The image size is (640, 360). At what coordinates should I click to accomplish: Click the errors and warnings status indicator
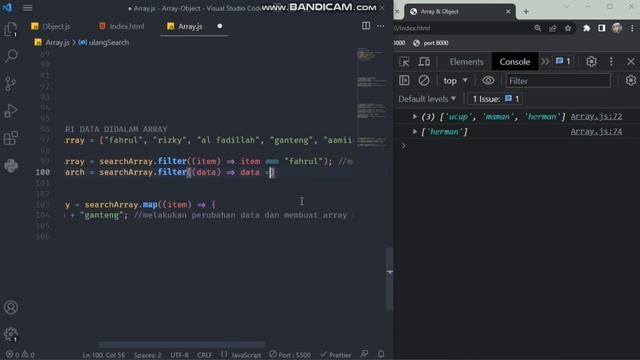pos(20,355)
